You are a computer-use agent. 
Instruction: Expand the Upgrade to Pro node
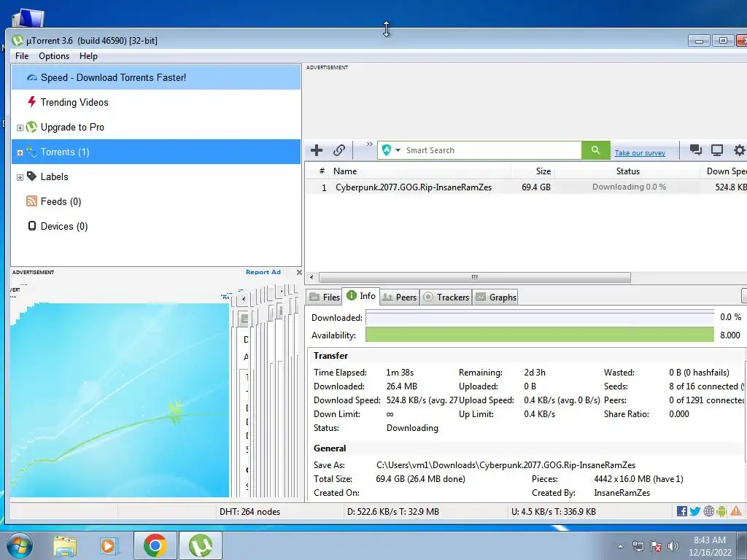[x=20, y=128]
